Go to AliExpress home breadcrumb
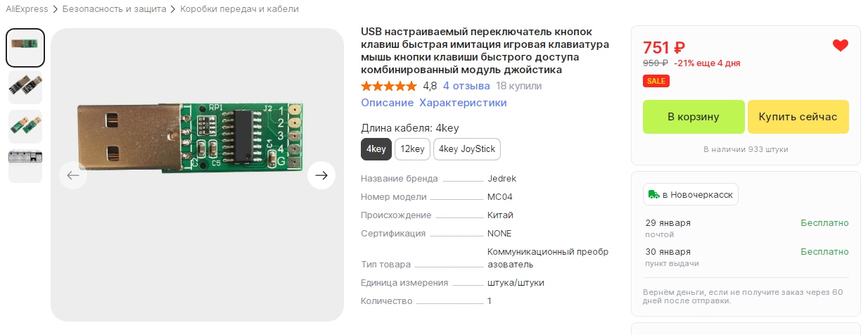 (x=27, y=9)
